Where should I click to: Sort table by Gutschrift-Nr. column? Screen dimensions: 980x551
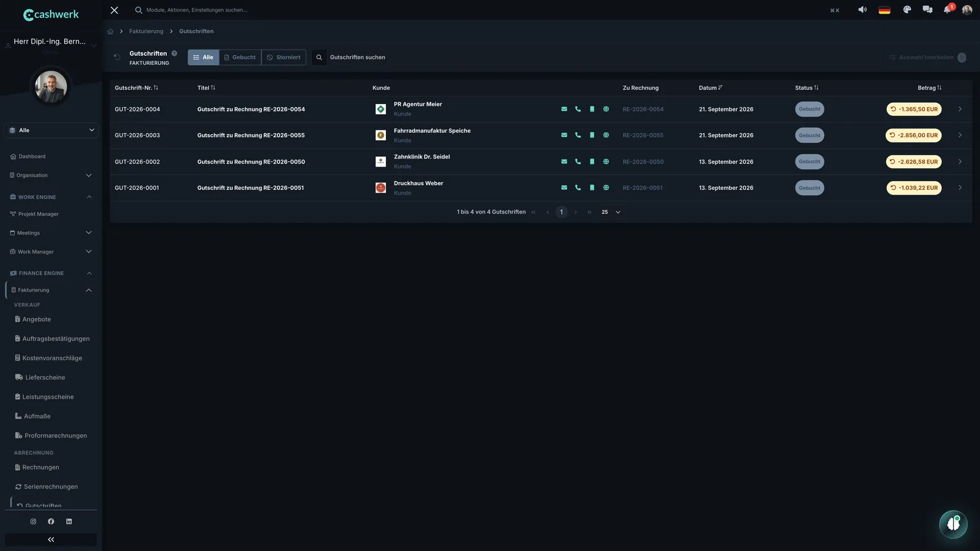click(x=136, y=88)
